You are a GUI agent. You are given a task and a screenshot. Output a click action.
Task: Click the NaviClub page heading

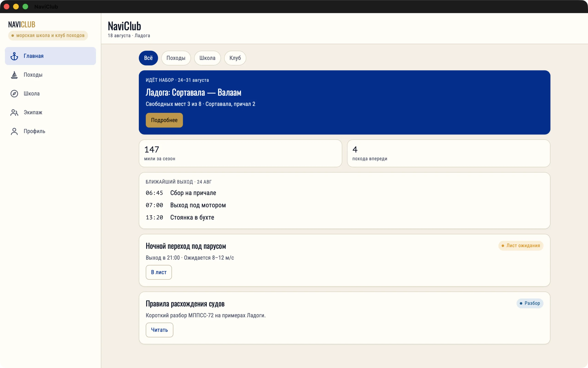click(x=124, y=26)
